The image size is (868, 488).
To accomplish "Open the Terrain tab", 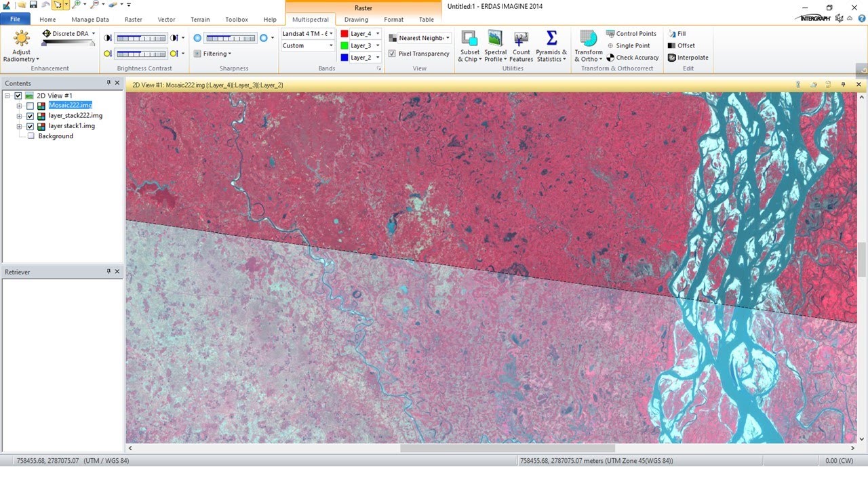I will (200, 20).
